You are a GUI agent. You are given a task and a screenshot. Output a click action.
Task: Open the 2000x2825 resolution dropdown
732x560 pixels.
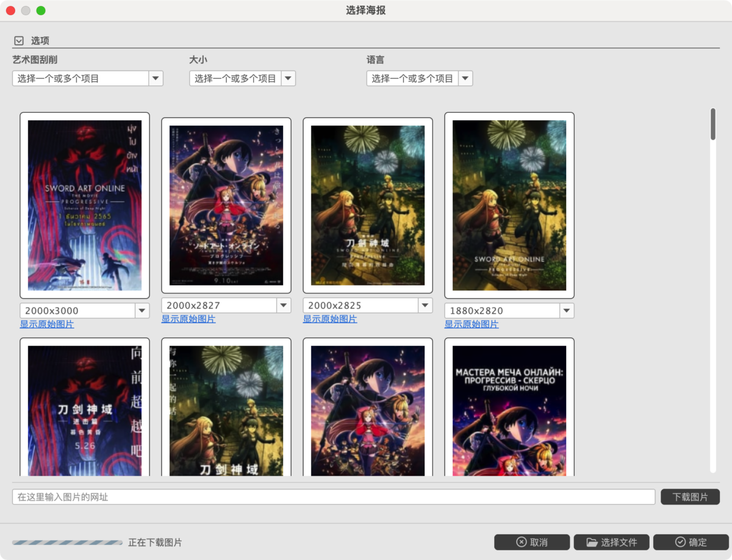[367, 305]
